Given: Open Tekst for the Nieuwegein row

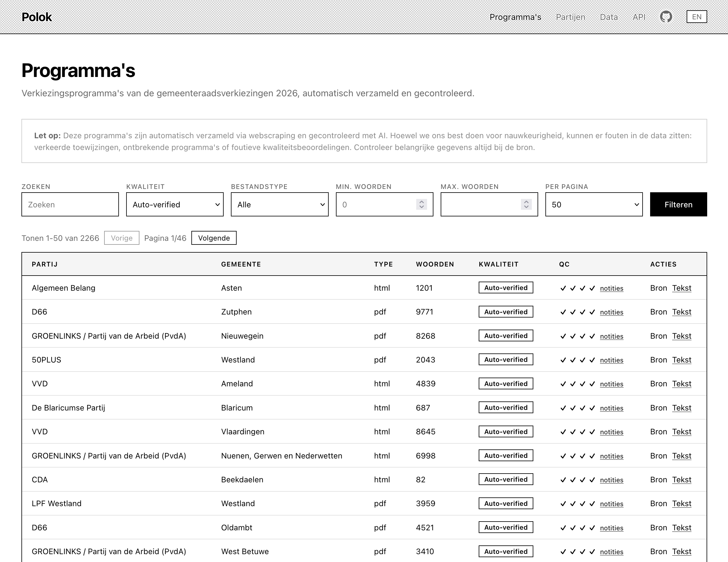Looking at the screenshot, I should coord(682,336).
